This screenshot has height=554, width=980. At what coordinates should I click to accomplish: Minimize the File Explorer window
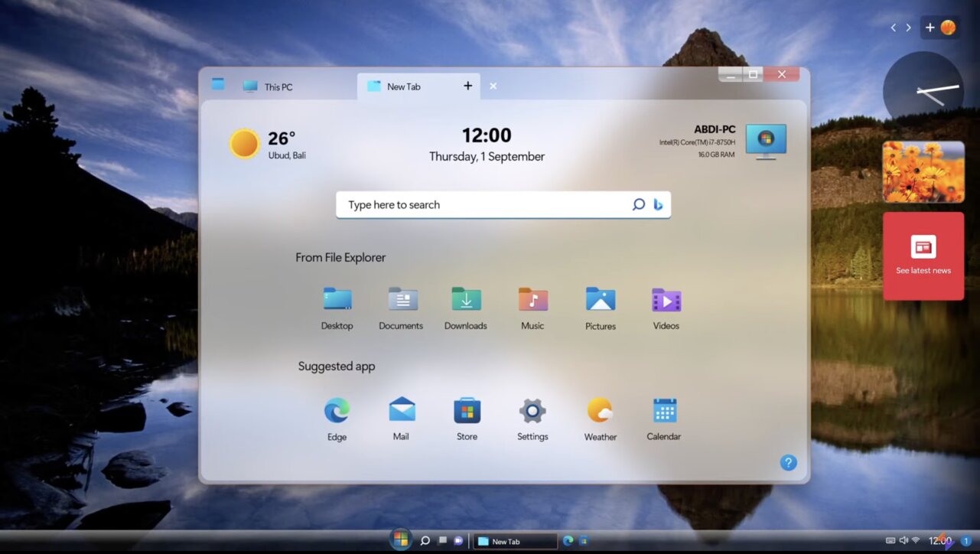pyautogui.click(x=732, y=74)
